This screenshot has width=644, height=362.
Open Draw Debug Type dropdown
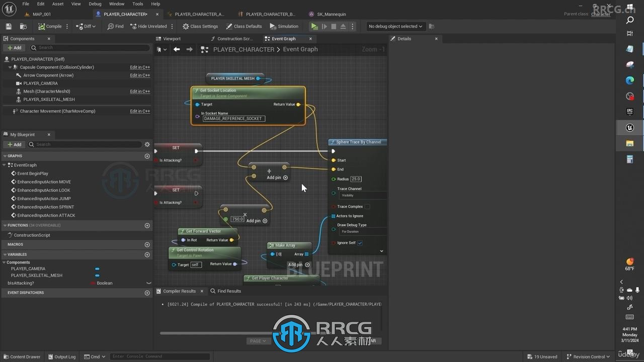click(x=363, y=231)
